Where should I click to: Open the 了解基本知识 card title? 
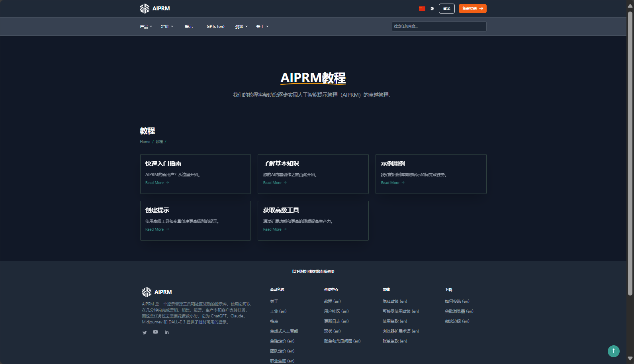[281, 164]
